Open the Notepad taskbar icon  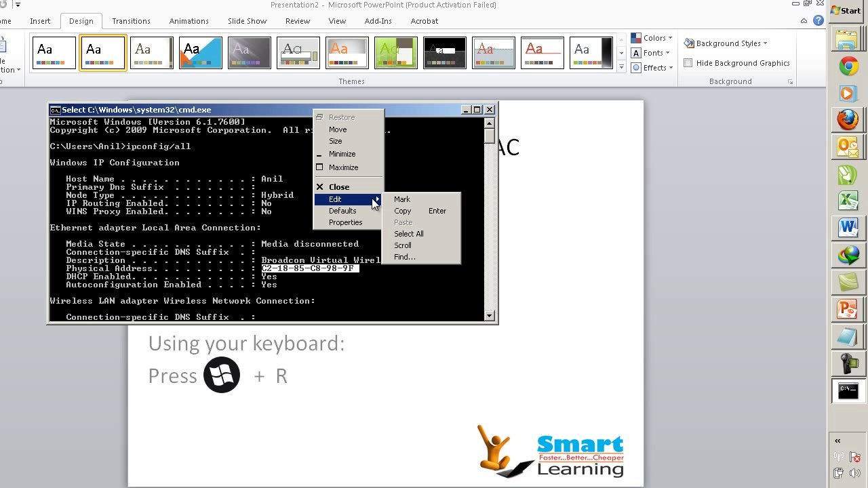pyautogui.click(x=848, y=336)
